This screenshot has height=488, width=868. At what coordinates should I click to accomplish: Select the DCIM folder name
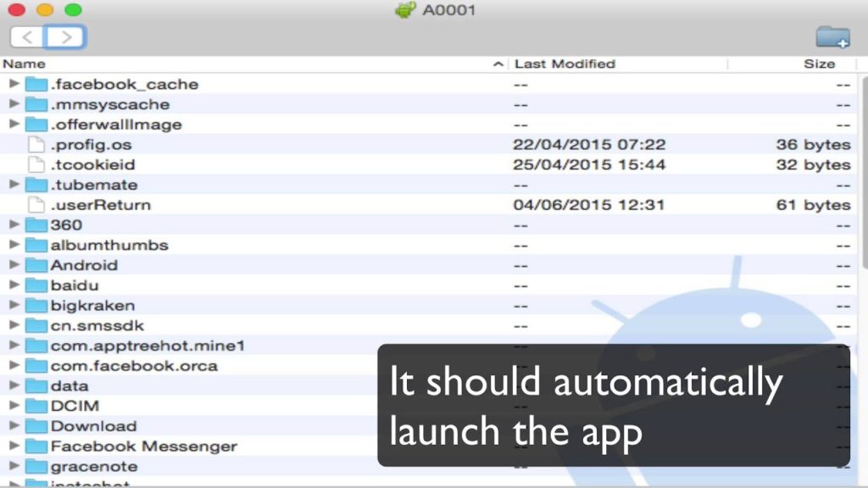(75, 406)
